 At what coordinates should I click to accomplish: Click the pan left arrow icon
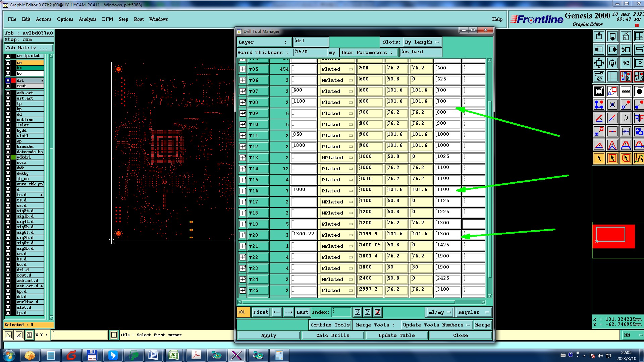[599, 50]
